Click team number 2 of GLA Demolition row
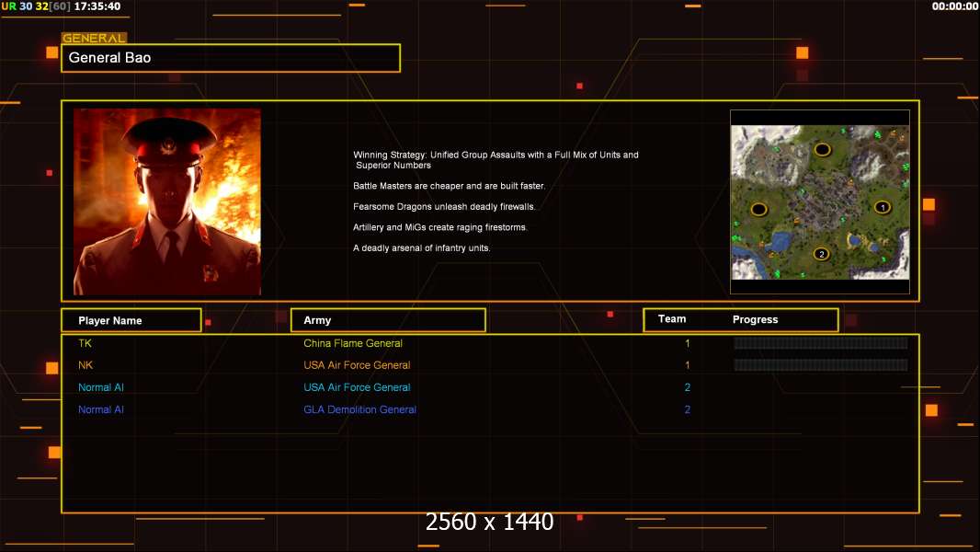The height and width of the screenshot is (552, 980). [x=688, y=409]
